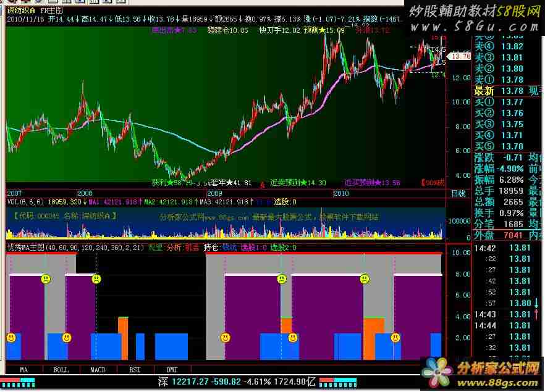Click the 最新 13.78 latest price row
Viewport: 545px width, 392px height.
click(x=499, y=91)
